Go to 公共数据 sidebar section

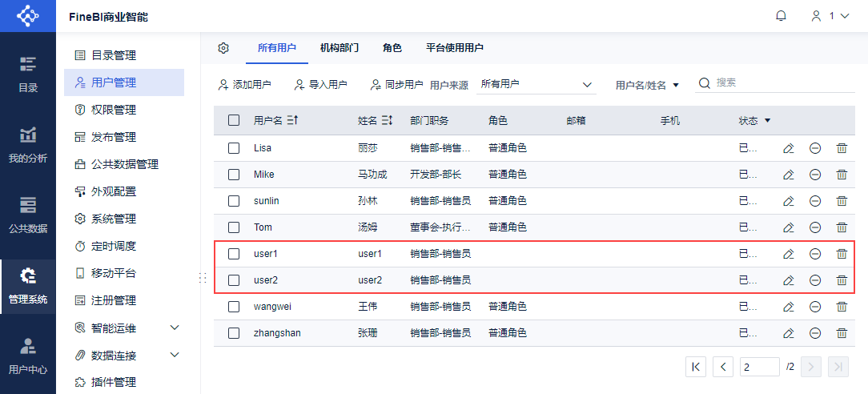pos(28,215)
